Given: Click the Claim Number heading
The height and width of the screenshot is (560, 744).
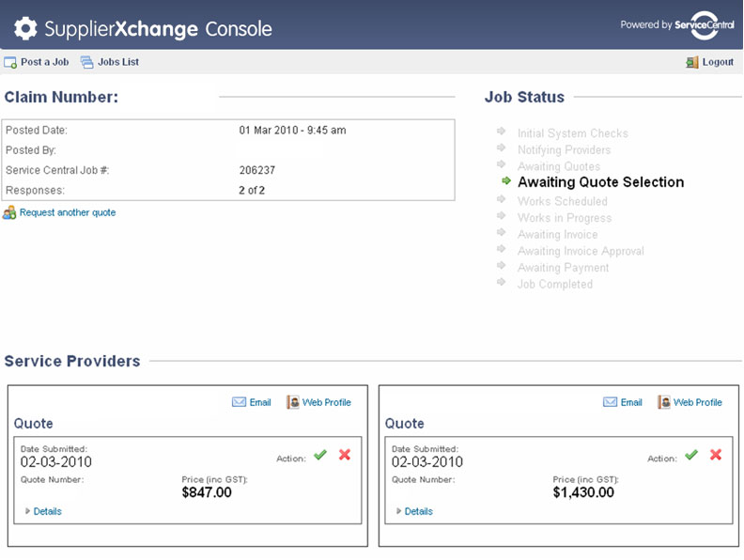Looking at the screenshot, I should pos(61,97).
